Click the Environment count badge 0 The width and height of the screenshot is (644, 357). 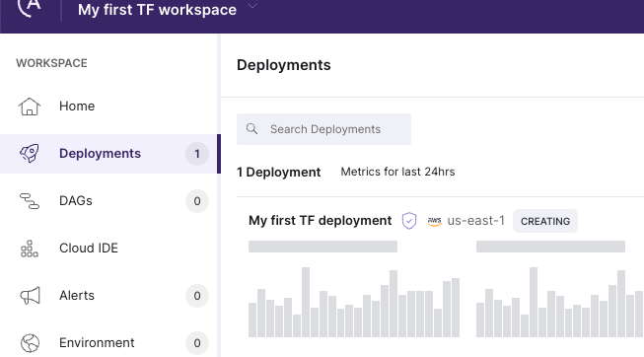point(197,342)
